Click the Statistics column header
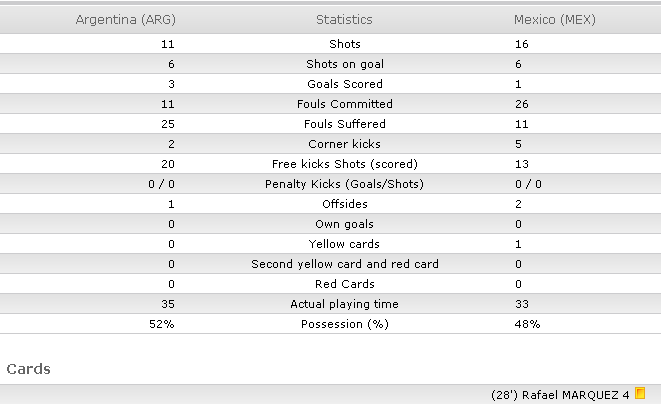This screenshot has height=405, width=662. click(344, 20)
